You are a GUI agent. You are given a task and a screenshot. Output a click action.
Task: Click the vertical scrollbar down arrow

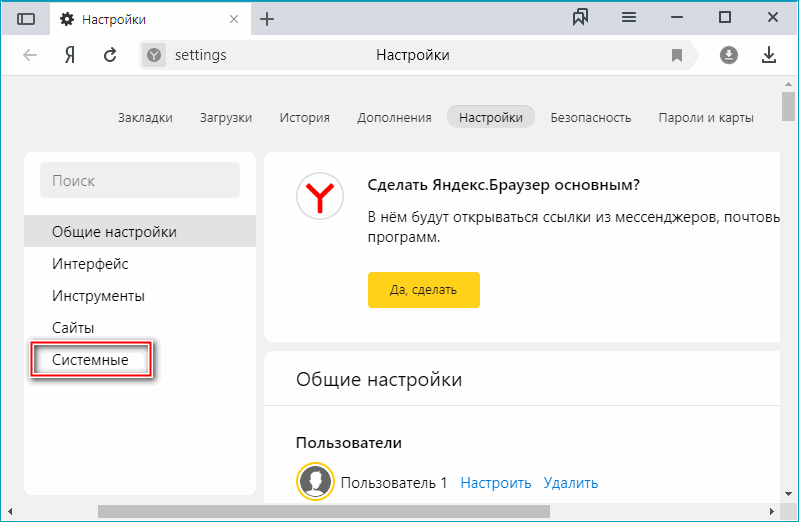tap(788, 493)
